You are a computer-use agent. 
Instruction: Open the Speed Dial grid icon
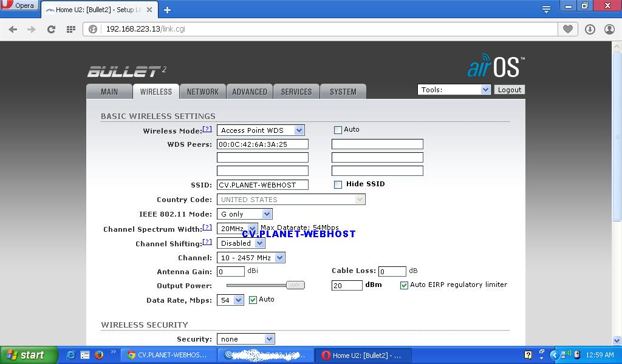[x=71, y=29]
